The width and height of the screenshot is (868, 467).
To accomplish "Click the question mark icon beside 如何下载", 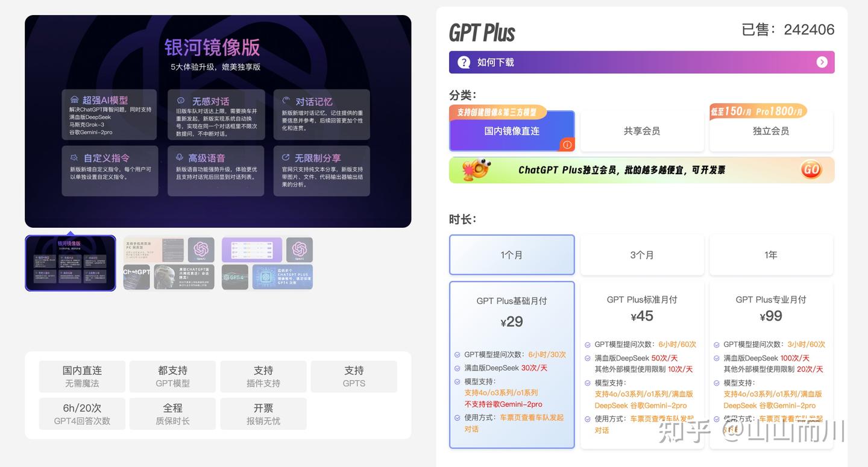I will (x=464, y=62).
